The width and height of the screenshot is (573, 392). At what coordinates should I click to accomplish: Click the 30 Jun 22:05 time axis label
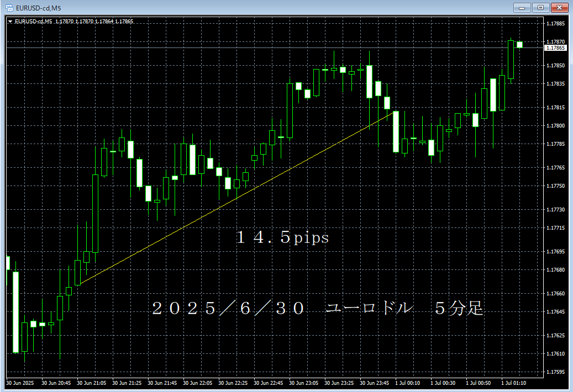point(197,383)
